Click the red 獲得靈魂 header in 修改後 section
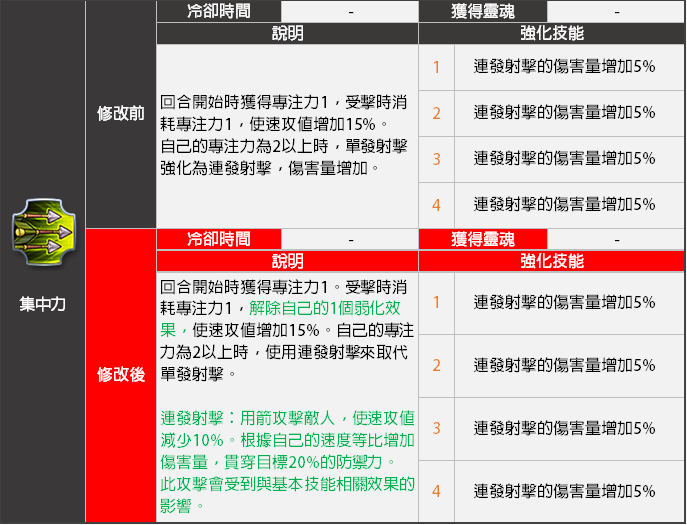Image resolution: width=687 pixels, height=525 pixels. coord(483,239)
